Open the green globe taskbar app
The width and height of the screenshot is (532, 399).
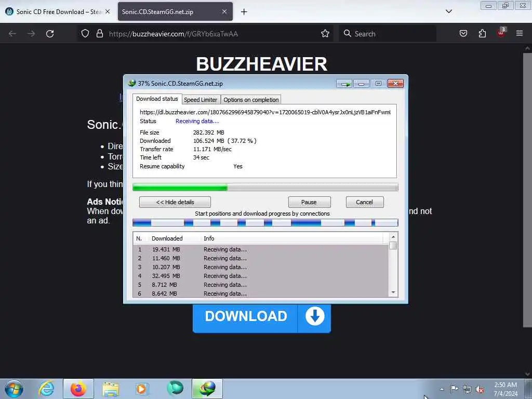tap(175, 388)
